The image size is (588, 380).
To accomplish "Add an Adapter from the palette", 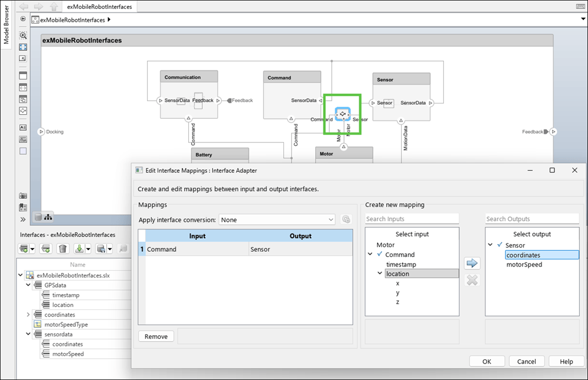I will coord(23,111).
